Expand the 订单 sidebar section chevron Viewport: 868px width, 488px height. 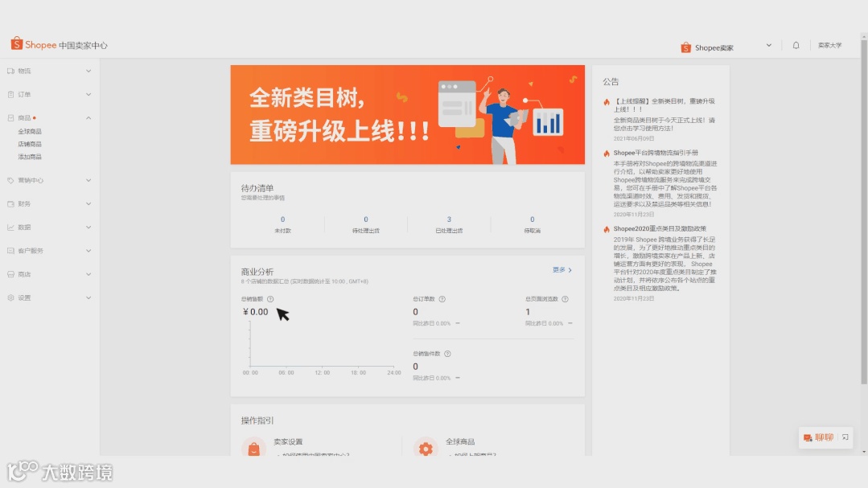(x=88, y=95)
